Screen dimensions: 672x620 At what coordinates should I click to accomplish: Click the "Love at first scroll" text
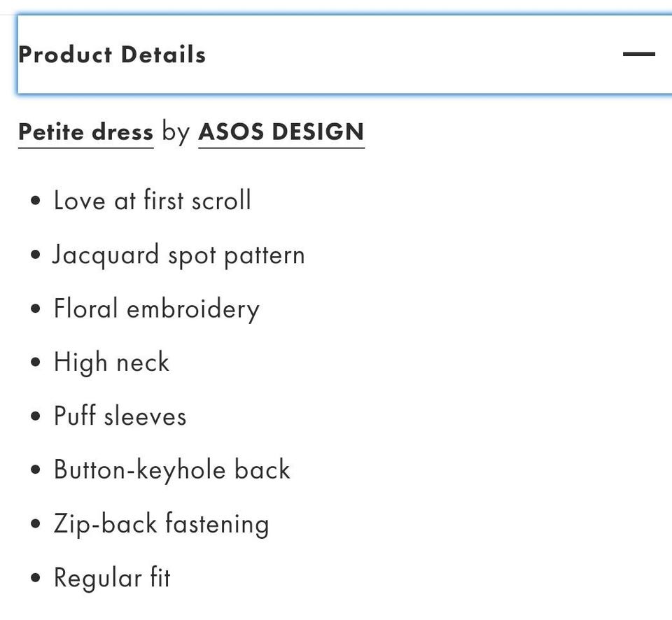pyautogui.click(x=152, y=201)
